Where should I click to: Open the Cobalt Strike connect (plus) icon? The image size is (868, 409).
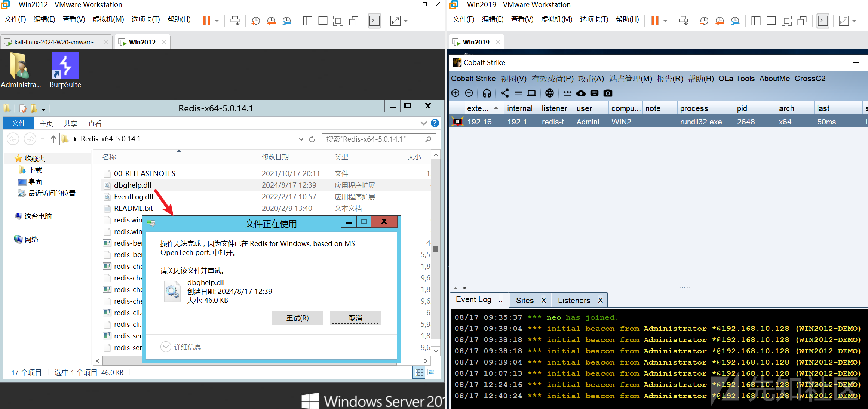[x=455, y=93]
